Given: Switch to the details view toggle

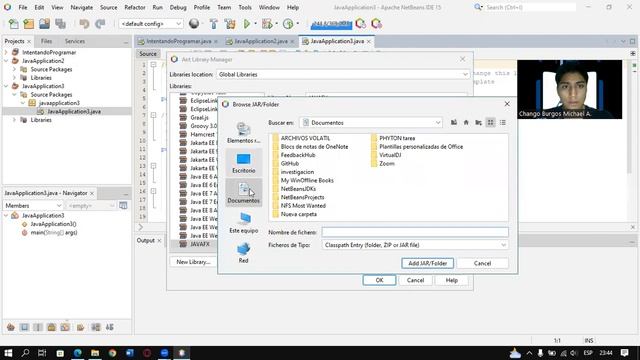Looking at the screenshot, I should [x=503, y=122].
